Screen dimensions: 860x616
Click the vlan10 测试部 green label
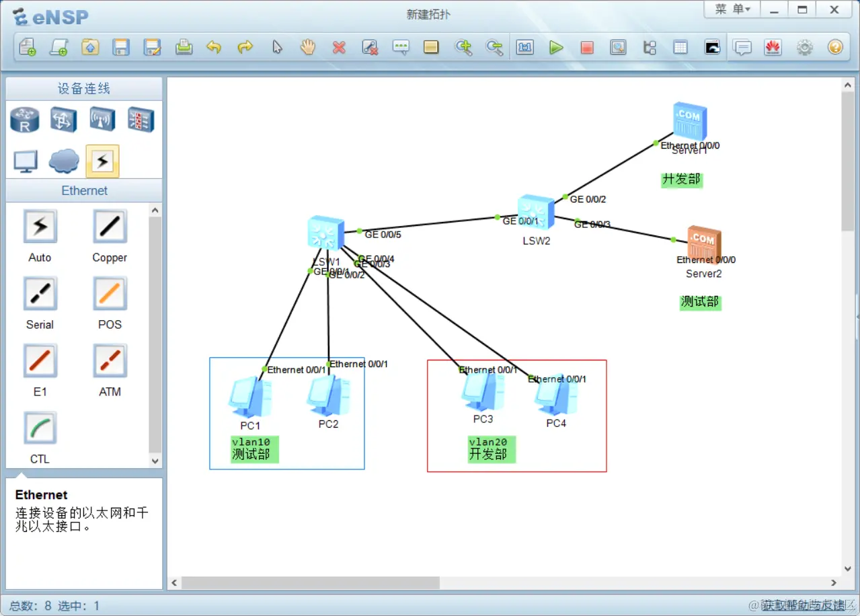254,449
